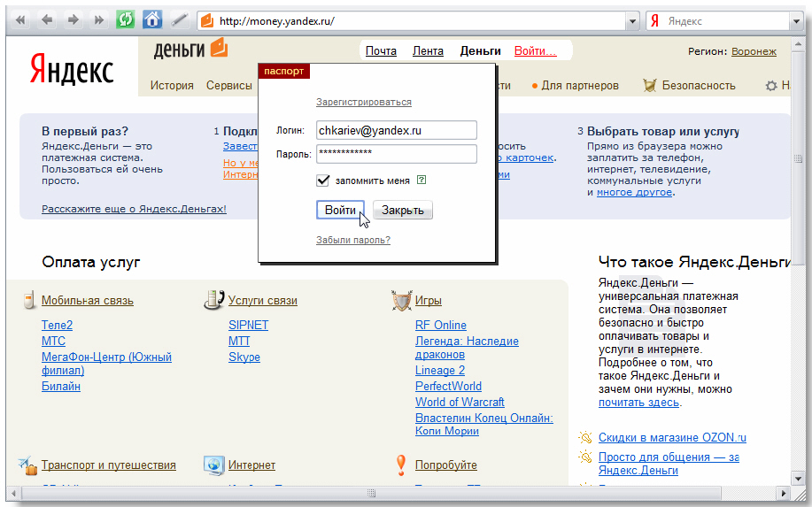Screen dimensions: 812x507
Task: Open the Почта tab
Action: click(381, 50)
